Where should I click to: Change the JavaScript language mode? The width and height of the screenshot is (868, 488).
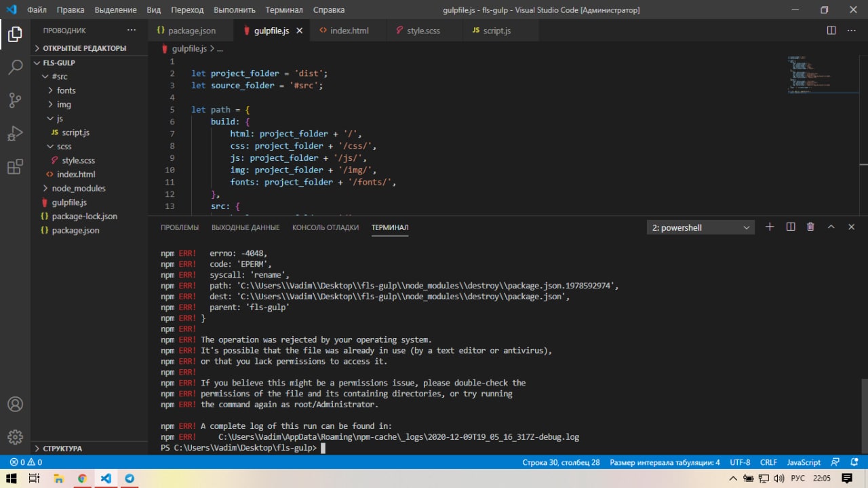point(804,462)
